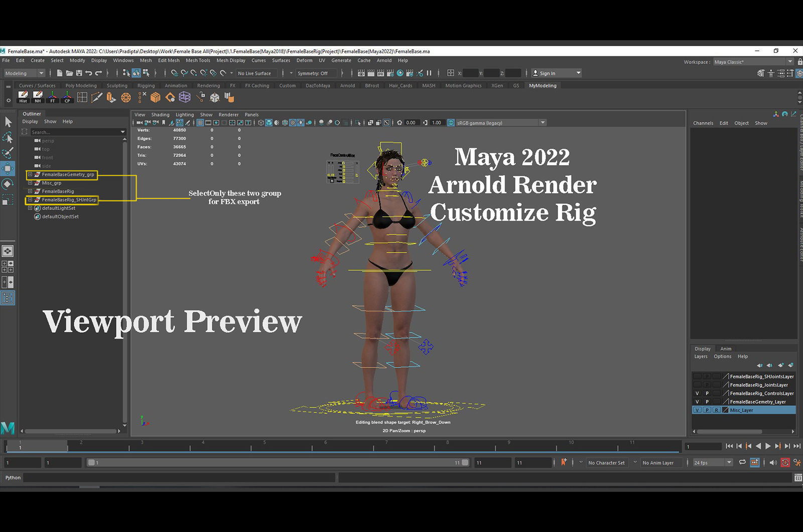803x532 pixels.
Task: Click the purple lattice cube shelf icon
Action: click(185, 97)
